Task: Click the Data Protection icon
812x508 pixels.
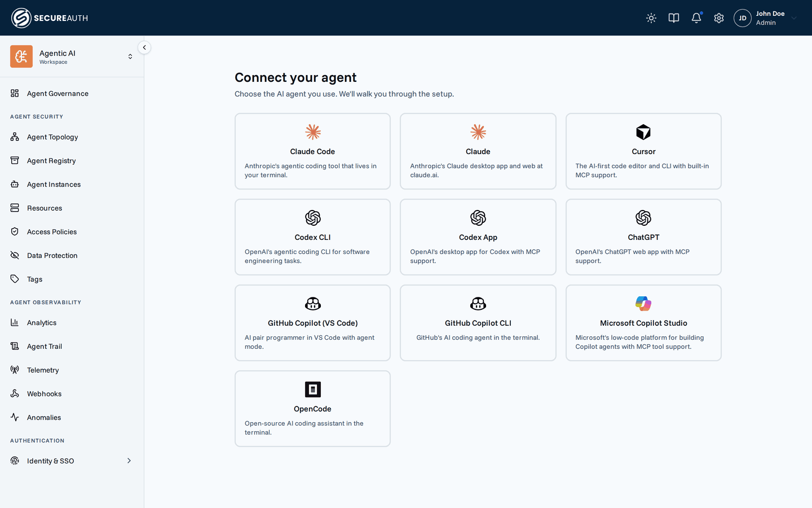Action: click(x=15, y=255)
